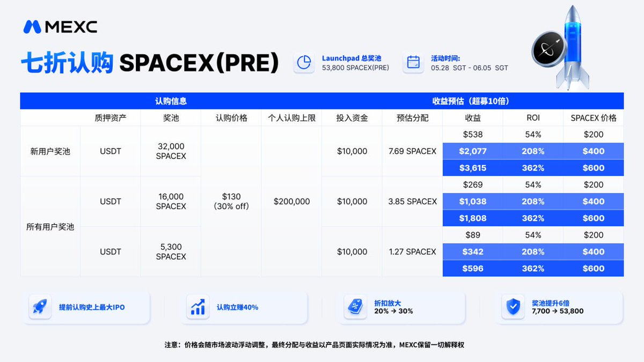Click the 个人认购上限 column header
Viewport: 644px width, 362px height.
point(291,118)
